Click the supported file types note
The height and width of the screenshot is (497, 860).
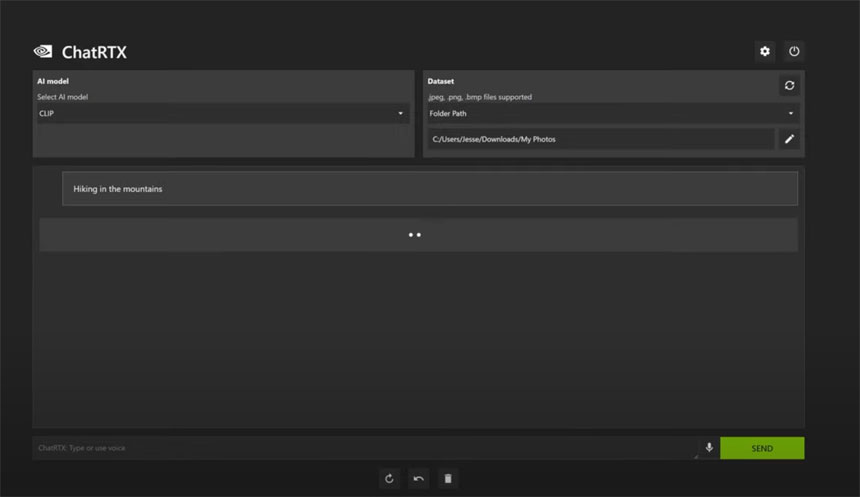[x=480, y=97]
